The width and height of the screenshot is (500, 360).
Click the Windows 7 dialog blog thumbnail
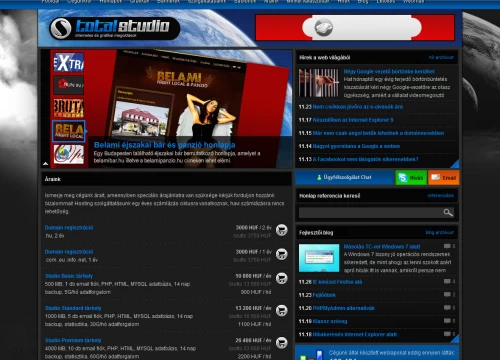coord(319,258)
